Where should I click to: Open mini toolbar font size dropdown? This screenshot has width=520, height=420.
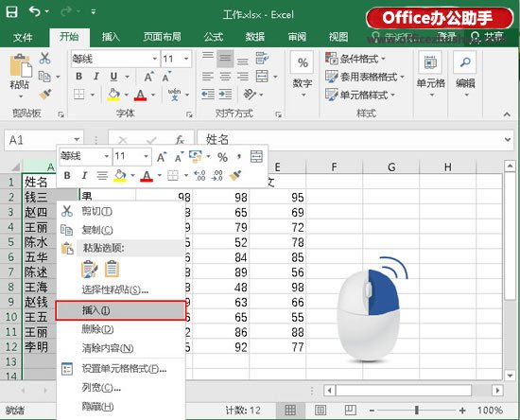(x=146, y=156)
